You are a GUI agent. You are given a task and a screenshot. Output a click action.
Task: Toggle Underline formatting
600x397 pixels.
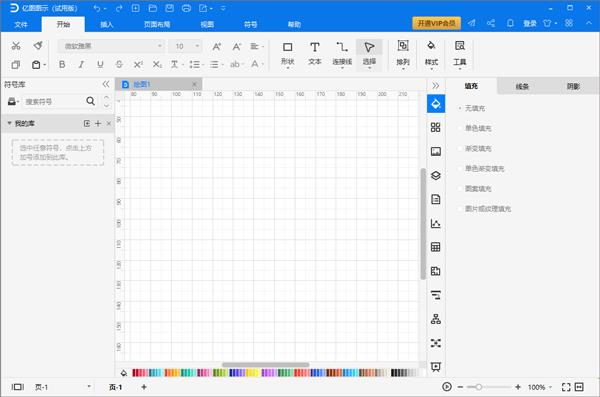click(x=100, y=64)
